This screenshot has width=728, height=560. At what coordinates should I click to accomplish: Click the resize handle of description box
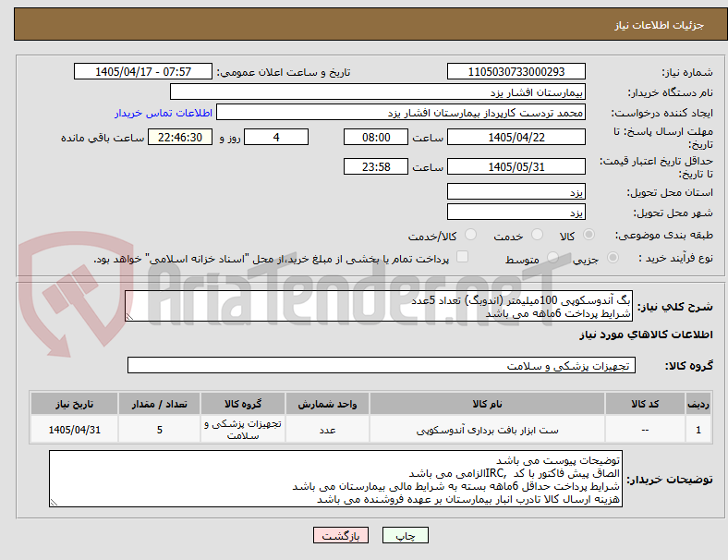point(129,317)
